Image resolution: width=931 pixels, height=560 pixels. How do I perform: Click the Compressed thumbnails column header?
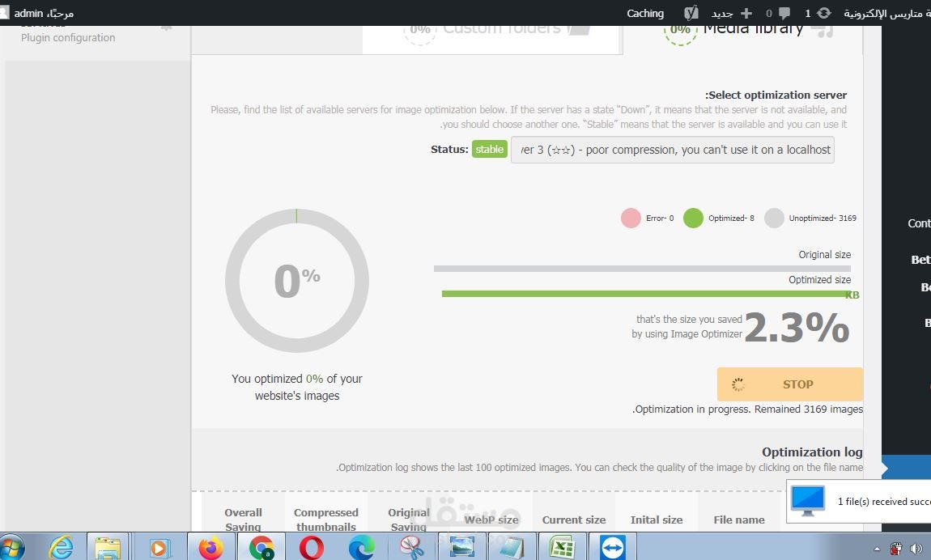[x=326, y=519]
